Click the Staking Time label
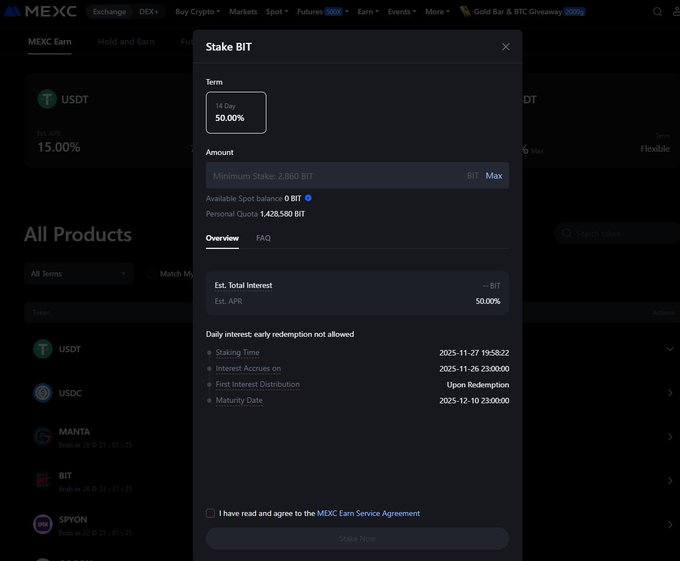This screenshot has height=561, width=680. (x=237, y=352)
